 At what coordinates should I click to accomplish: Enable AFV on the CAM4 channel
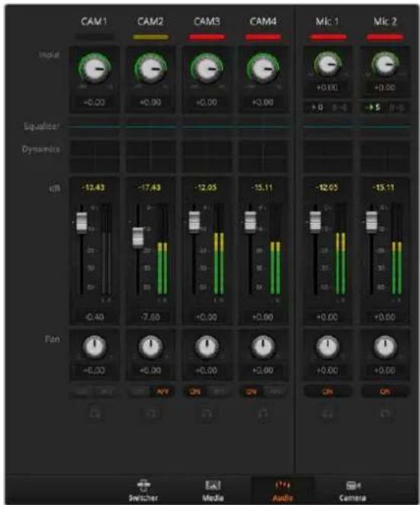coord(275,391)
